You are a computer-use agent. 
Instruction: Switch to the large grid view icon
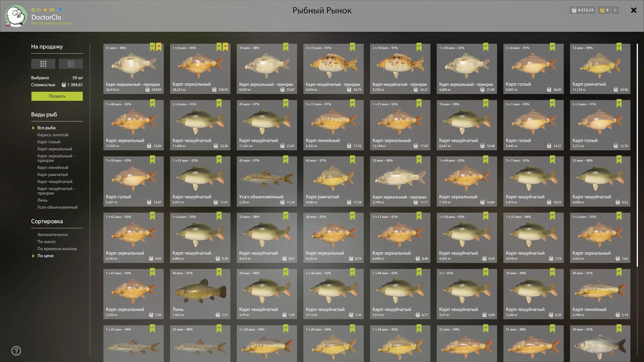click(43, 64)
